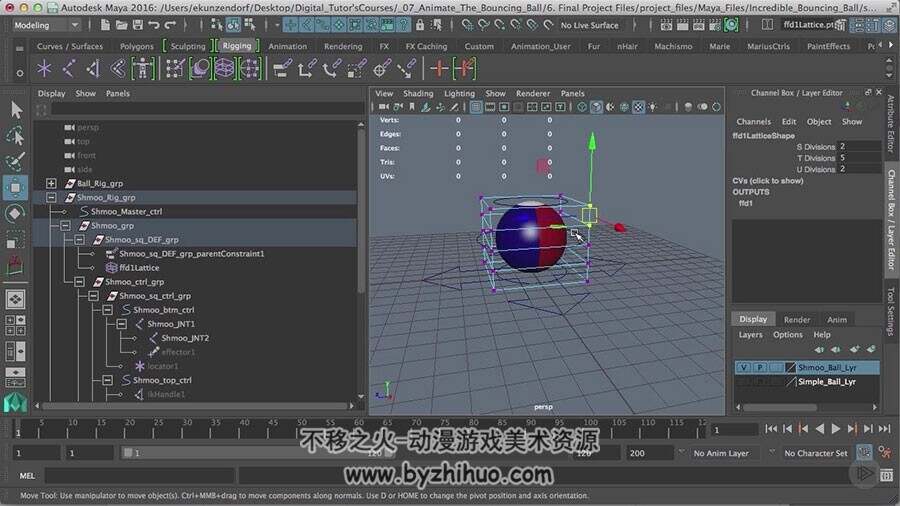Click the S Divisions value field

[859, 146]
